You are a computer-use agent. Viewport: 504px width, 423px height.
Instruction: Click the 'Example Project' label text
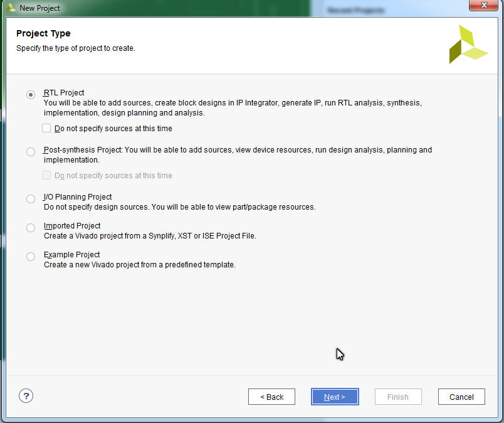tap(71, 255)
